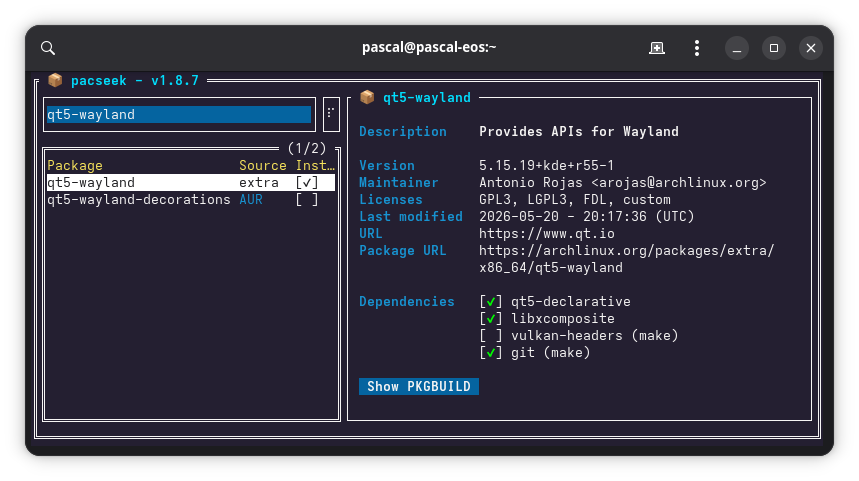This screenshot has width=859, height=481.
Task: Click the pascal@pascal-eos:~ window title
Action: pyautogui.click(x=429, y=48)
